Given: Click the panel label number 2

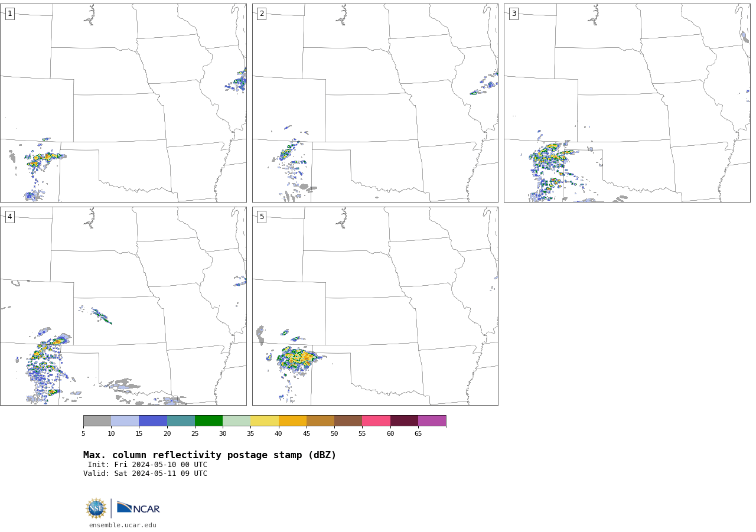Looking at the screenshot, I should click(x=262, y=14).
